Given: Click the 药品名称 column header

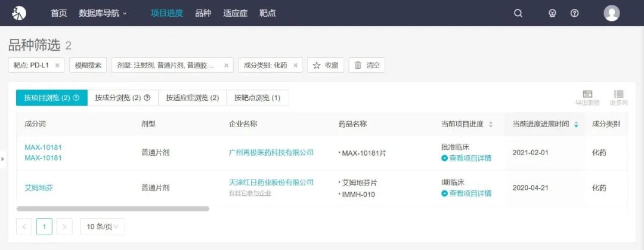Looking at the screenshot, I should pyautogui.click(x=353, y=124).
